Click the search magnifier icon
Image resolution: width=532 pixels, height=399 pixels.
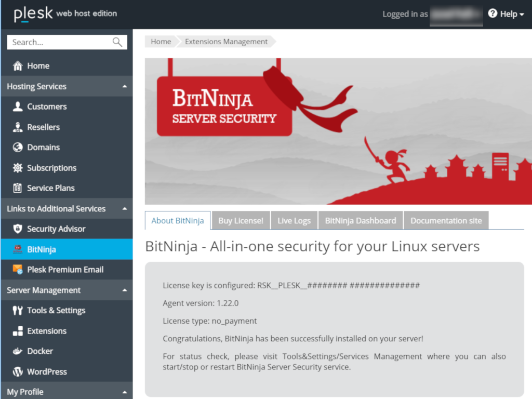(x=117, y=42)
